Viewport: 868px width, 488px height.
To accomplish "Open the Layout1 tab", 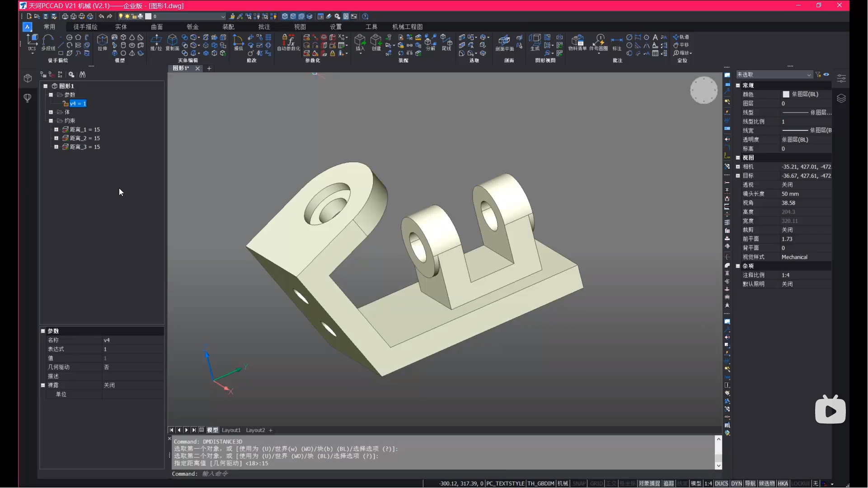I will tap(231, 430).
